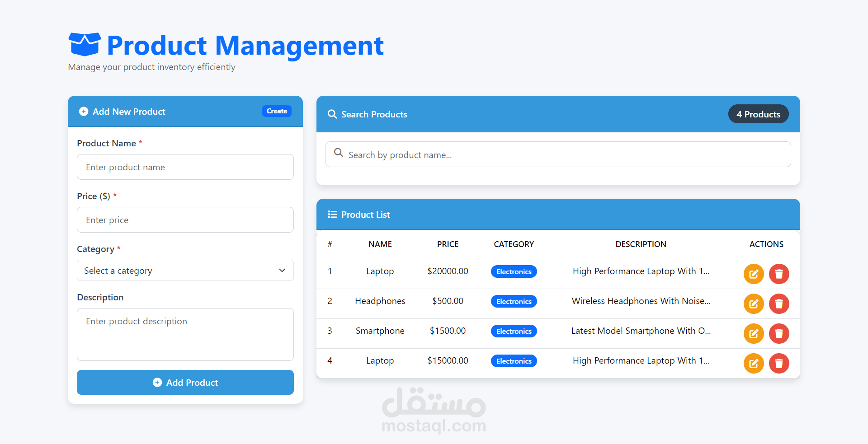Screen dimensions: 868x444
Task: Click the plus icon in Add New Product header
Action: (x=84, y=111)
